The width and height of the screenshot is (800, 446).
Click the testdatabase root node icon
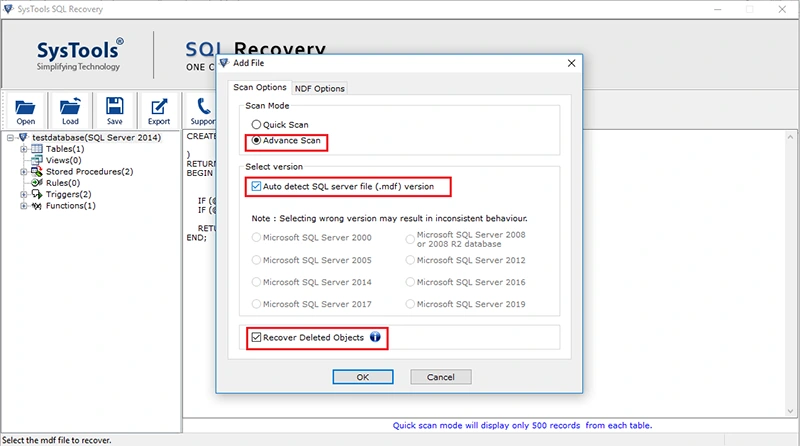23,137
